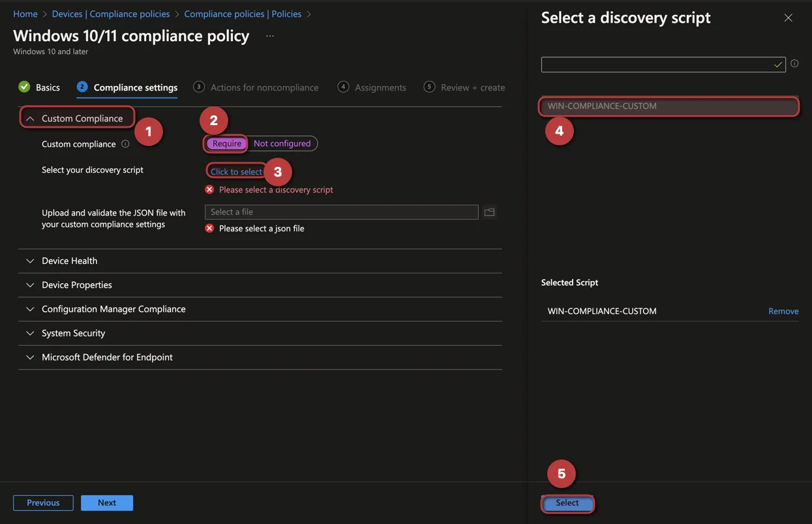
Task: Go to the Basics step tab
Action: point(40,87)
